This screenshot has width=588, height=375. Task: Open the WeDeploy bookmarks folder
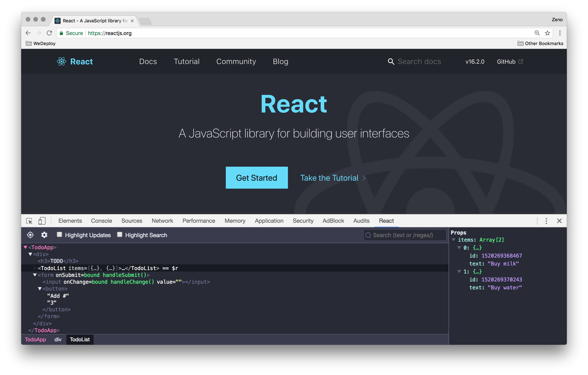[x=41, y=43]
